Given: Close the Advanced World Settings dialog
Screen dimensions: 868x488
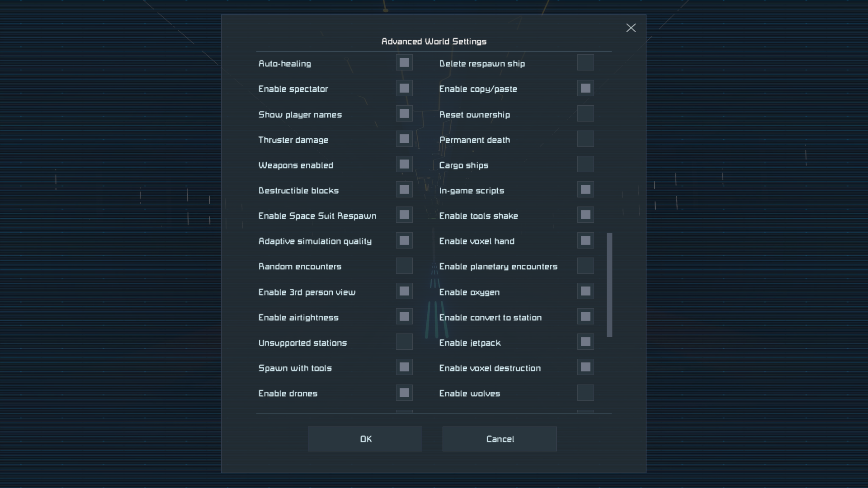Looking at the screenshot, I should (631, 28).
